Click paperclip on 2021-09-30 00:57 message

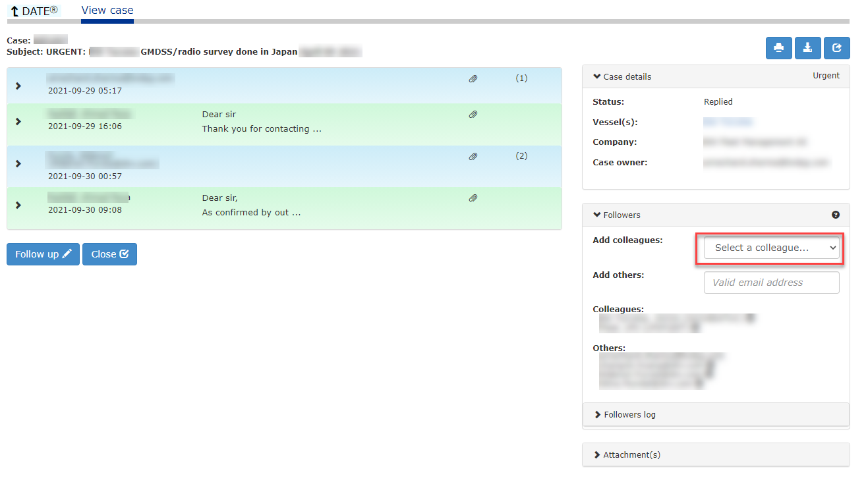coord(473,157)
